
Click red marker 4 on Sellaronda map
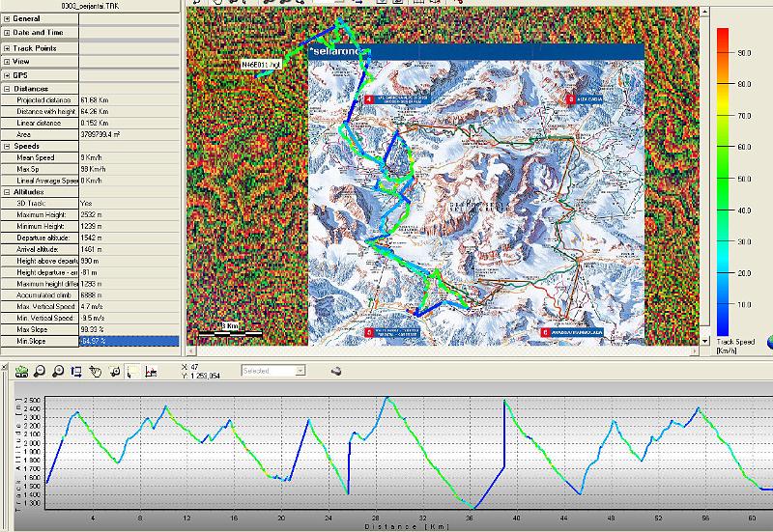point(369,99)
